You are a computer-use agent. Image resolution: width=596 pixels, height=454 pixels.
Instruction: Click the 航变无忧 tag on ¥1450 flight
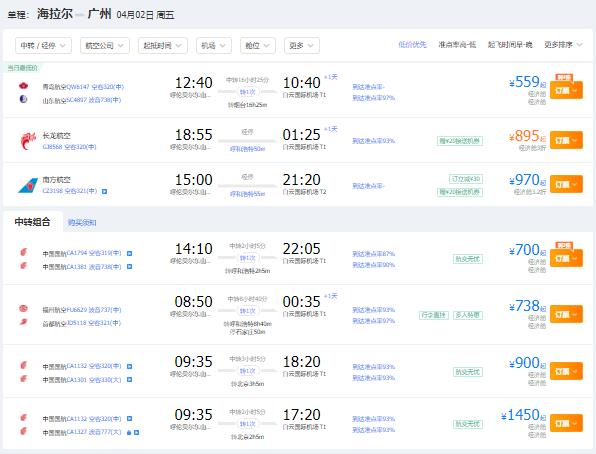(x=468, y=424)
